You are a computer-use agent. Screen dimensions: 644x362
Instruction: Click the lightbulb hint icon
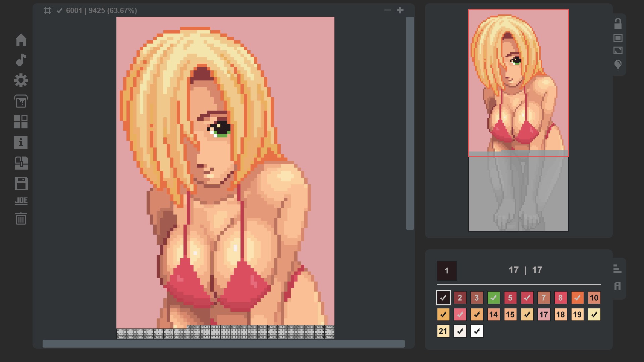(618, 65)
